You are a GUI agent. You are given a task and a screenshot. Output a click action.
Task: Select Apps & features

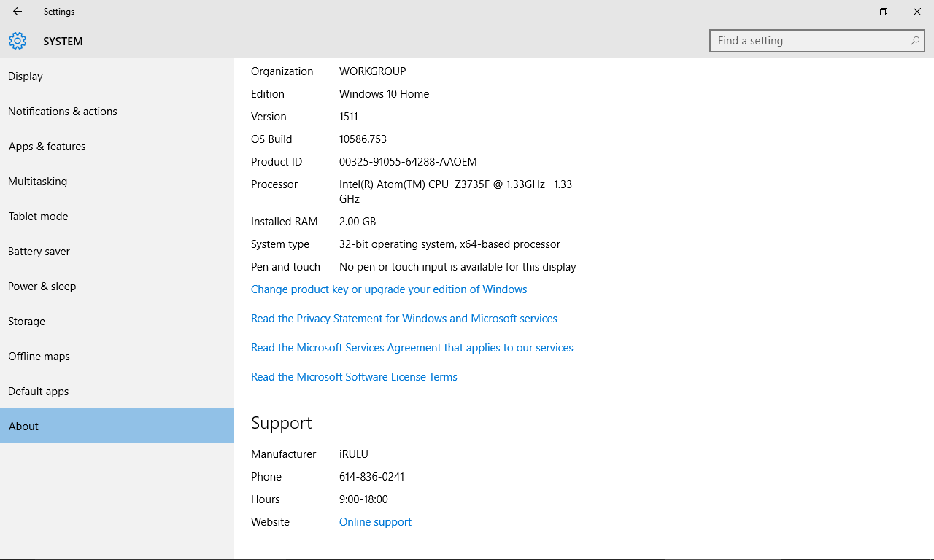[47, 147]
